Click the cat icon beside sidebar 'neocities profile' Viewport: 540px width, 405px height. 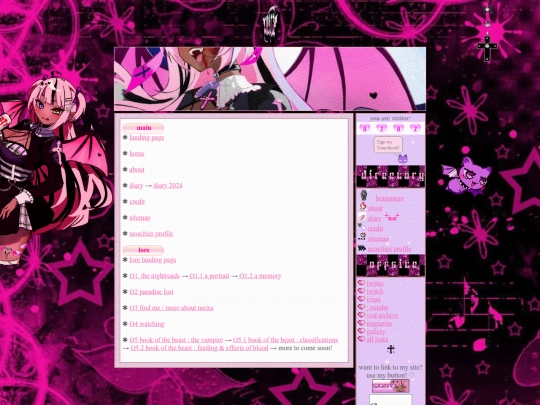coord(362,248)
